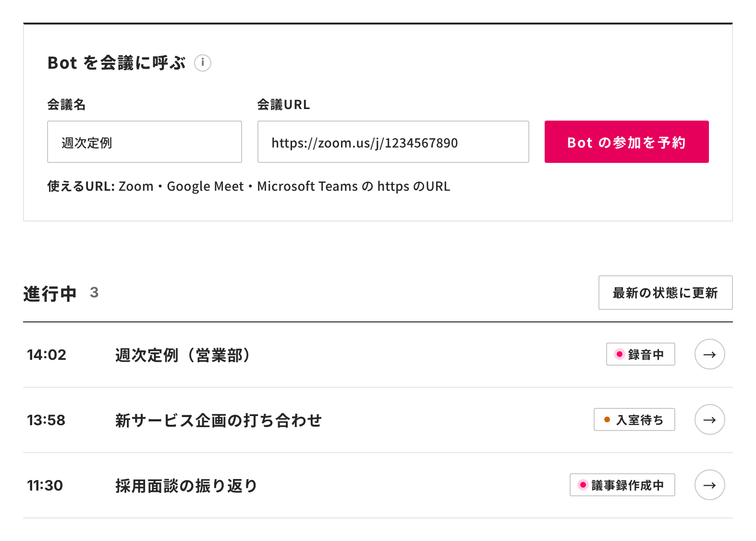
Task: Click the Bot を会議に呼ぶ heading
Action: [116, 63]
